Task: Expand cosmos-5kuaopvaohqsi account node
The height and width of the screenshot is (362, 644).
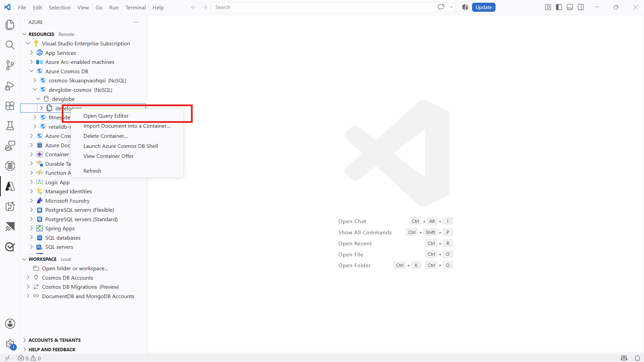Action: [35, 80]
